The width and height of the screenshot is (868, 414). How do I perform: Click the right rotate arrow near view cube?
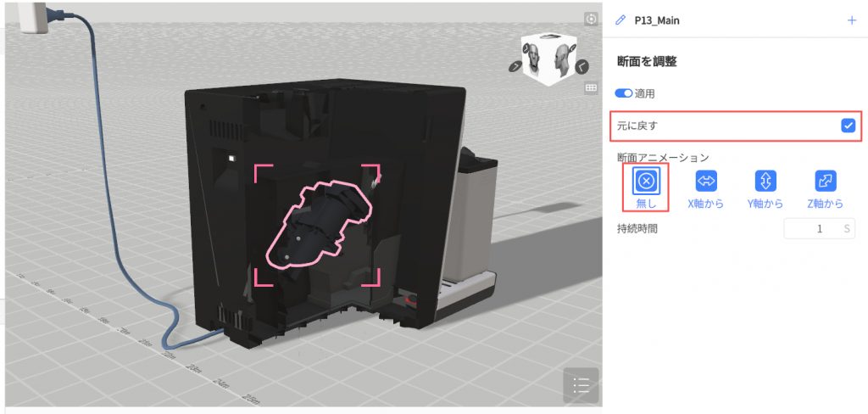tap(581, 65)
